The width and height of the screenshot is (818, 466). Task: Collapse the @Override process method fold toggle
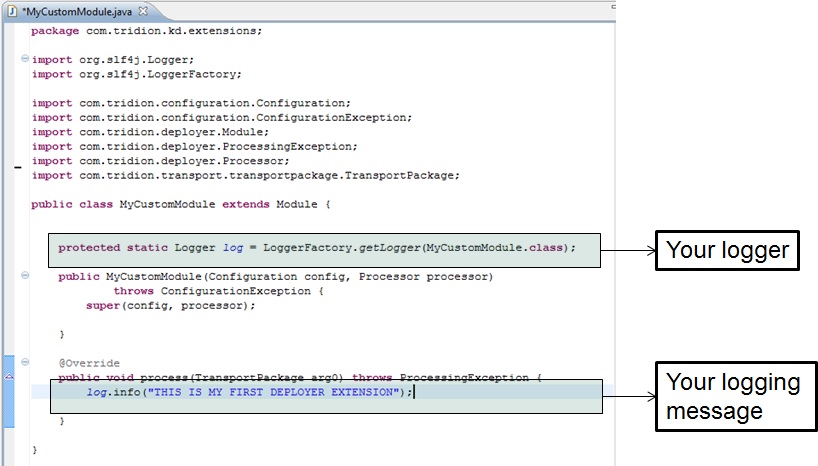coord(24,363)
